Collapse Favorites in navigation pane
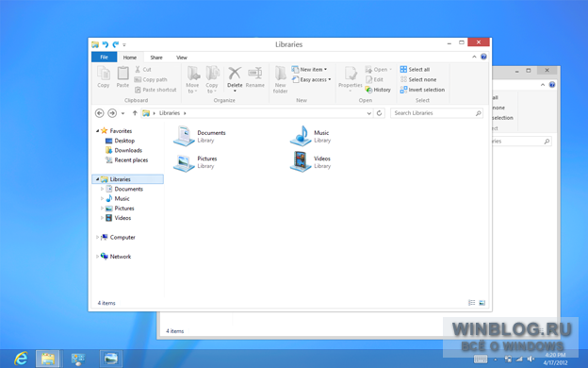Screen dimensions: 588x368 pos(97,131)
